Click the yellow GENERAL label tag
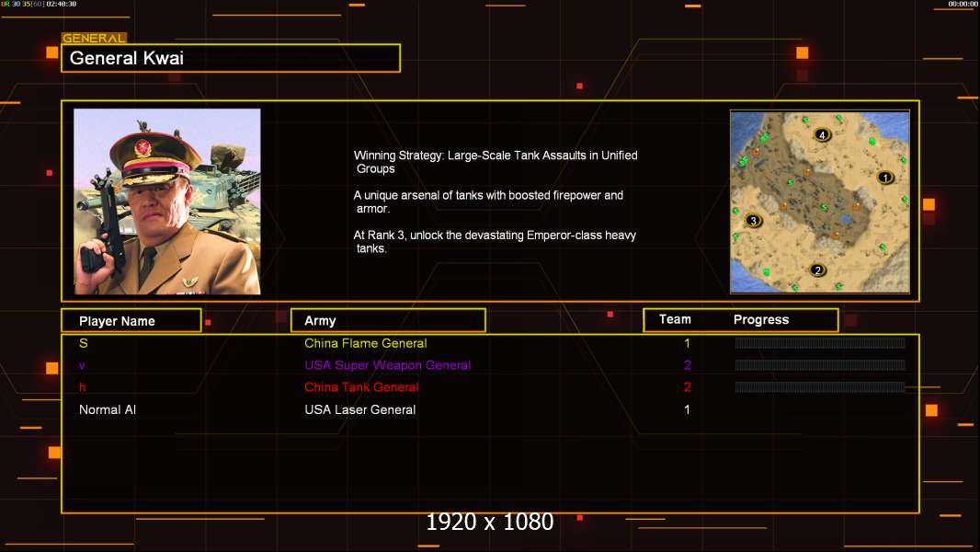This screenshot has width=980, height=552. click(x=94, y=38)
